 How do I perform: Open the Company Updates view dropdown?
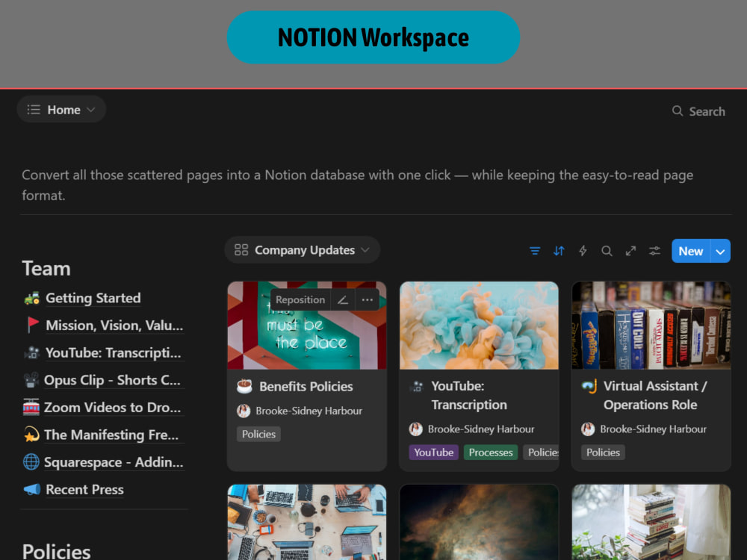pos(302,250)
